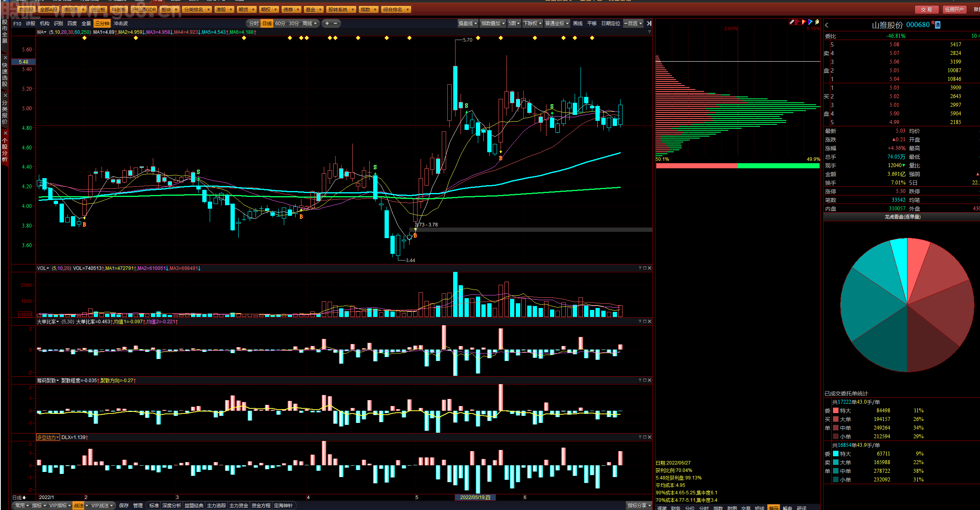Click yellow document icon in chip panel

[817, 22]
